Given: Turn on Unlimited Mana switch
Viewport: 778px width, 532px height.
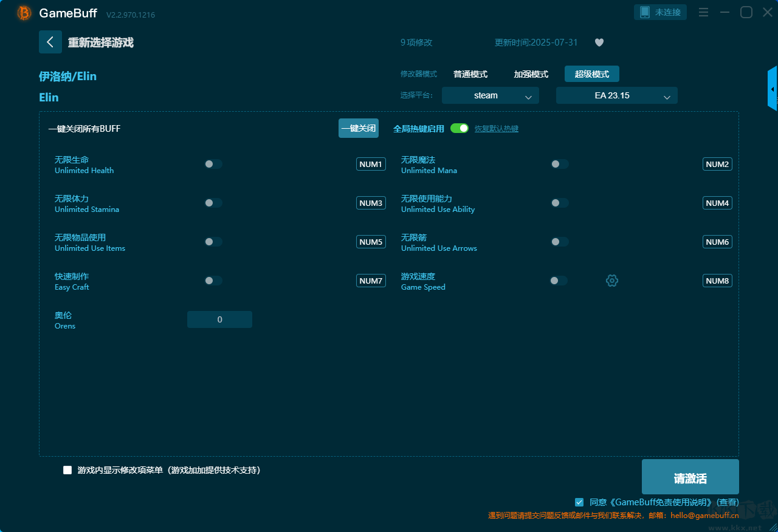Looking at the screenshot, I should (559, 164).
